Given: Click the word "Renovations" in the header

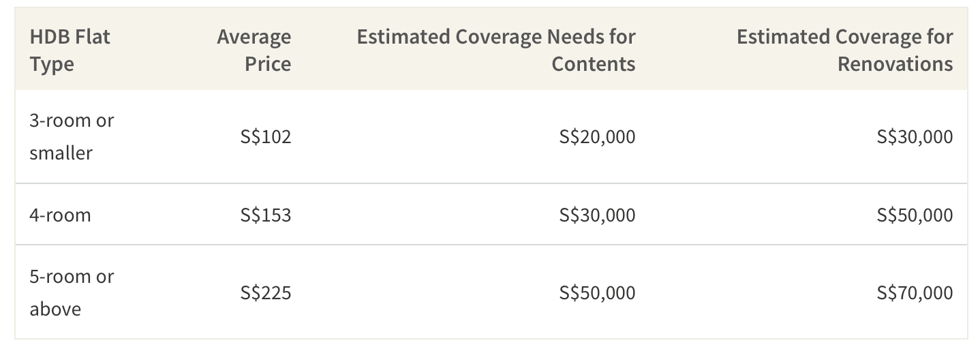Looking at the screenshot, I should click(x=895, y=64).
